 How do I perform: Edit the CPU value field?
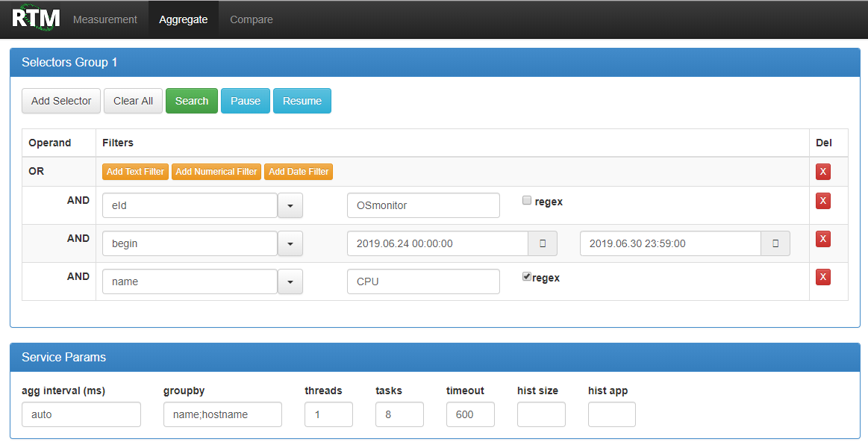pyautogui.click(x=423, y=281)
